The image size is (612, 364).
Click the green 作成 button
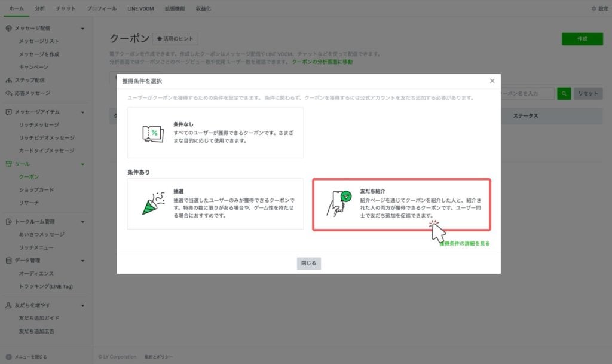pos(582,39)
